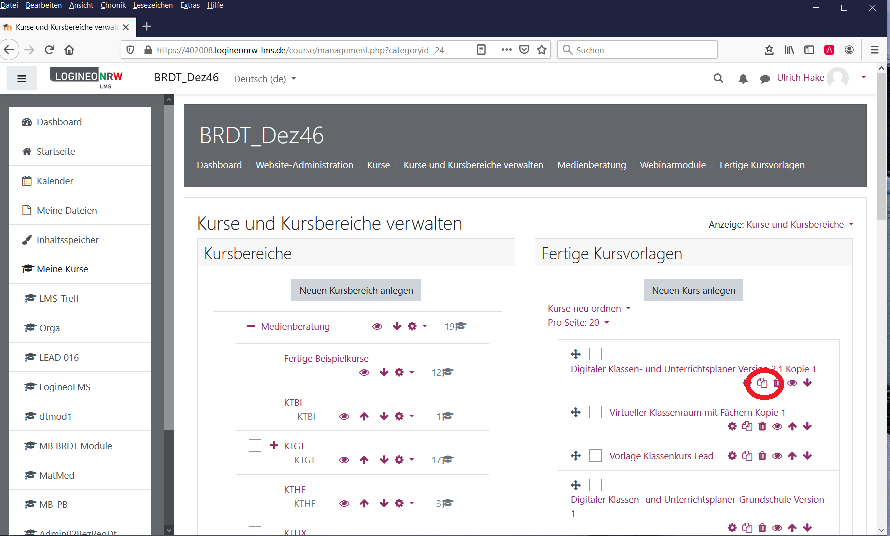Click the Neuen Kursbereich anlegen button

pos(356,290)
